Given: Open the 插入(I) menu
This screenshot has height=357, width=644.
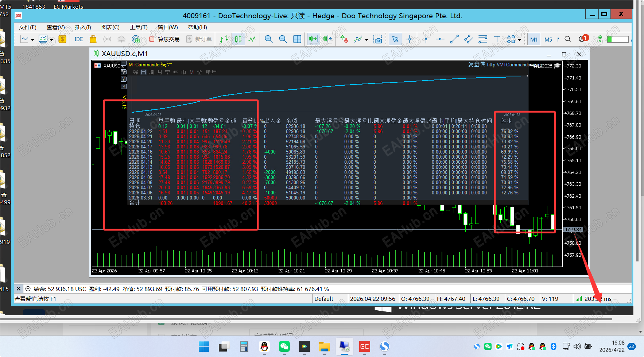Looking at the screenshot, I should (83, 27).
